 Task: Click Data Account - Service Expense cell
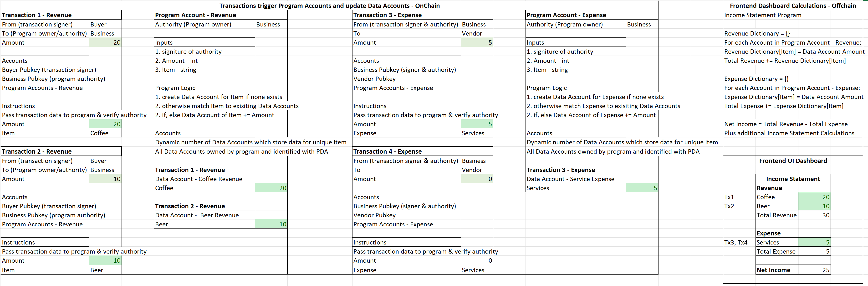click(x=571, y=179)
